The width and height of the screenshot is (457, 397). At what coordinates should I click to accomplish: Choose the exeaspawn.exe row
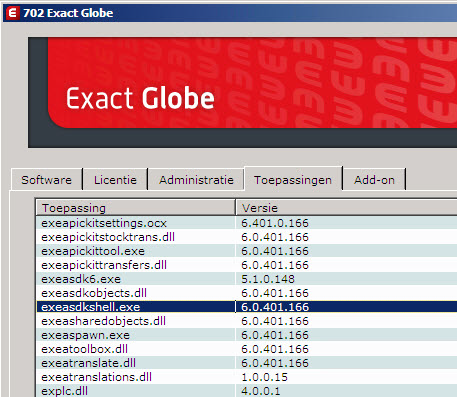247,335
